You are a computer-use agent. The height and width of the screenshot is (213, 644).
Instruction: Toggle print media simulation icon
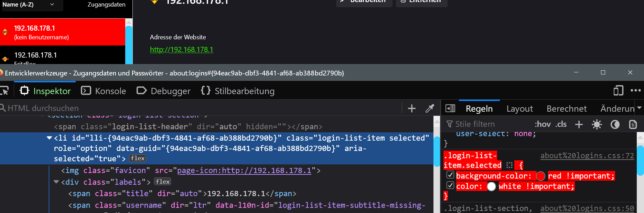633,124
